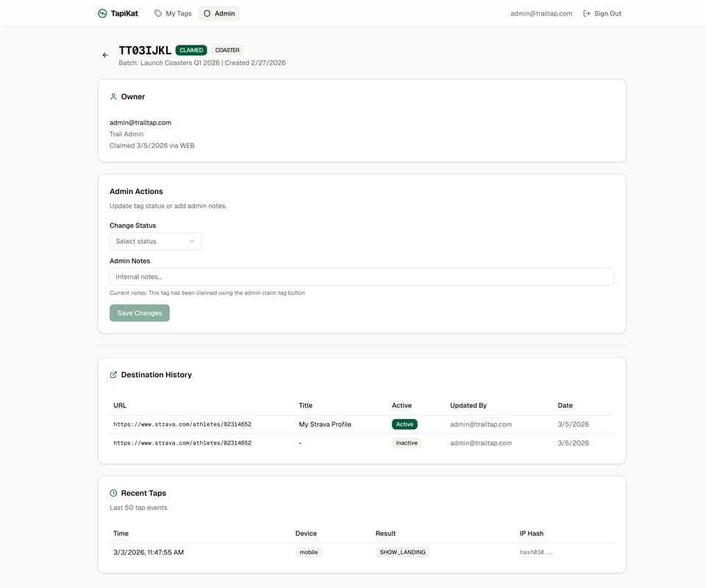Open the Select status dropdown
Viewport: 706px width, 588px height.
(x=155, y=241)
